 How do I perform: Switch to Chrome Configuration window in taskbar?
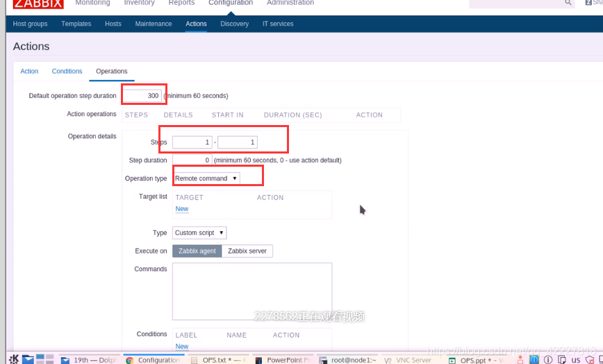click(154, 360)
